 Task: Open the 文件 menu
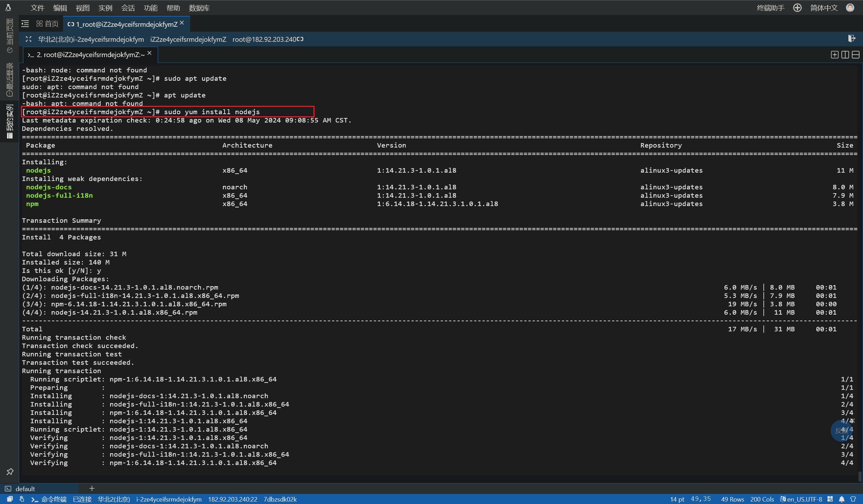point(37,8)
